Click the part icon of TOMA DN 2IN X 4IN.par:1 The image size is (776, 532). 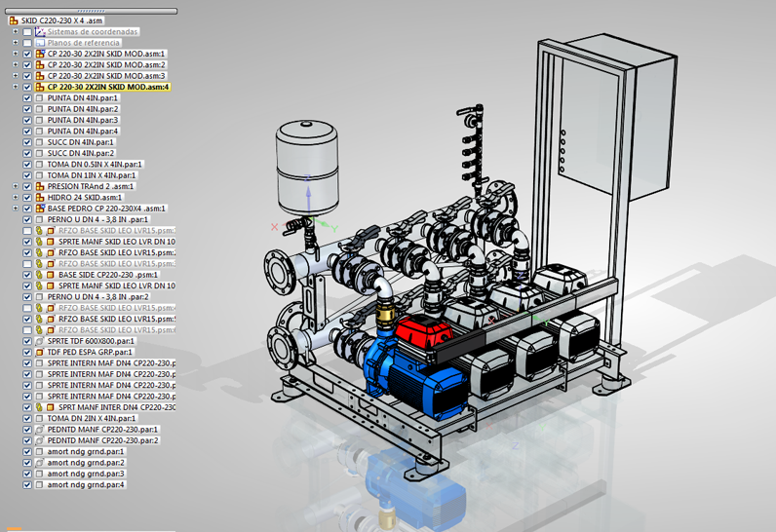(x=40, y=418)
